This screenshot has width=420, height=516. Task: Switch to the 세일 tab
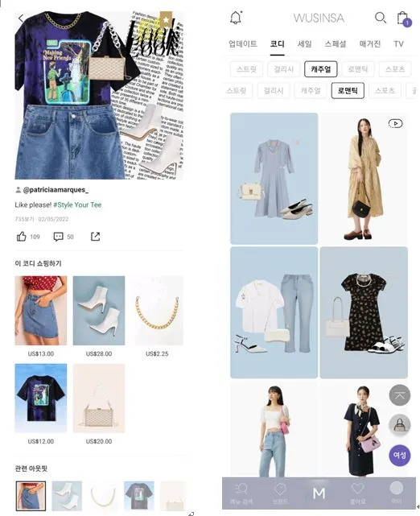click(305, 44)
